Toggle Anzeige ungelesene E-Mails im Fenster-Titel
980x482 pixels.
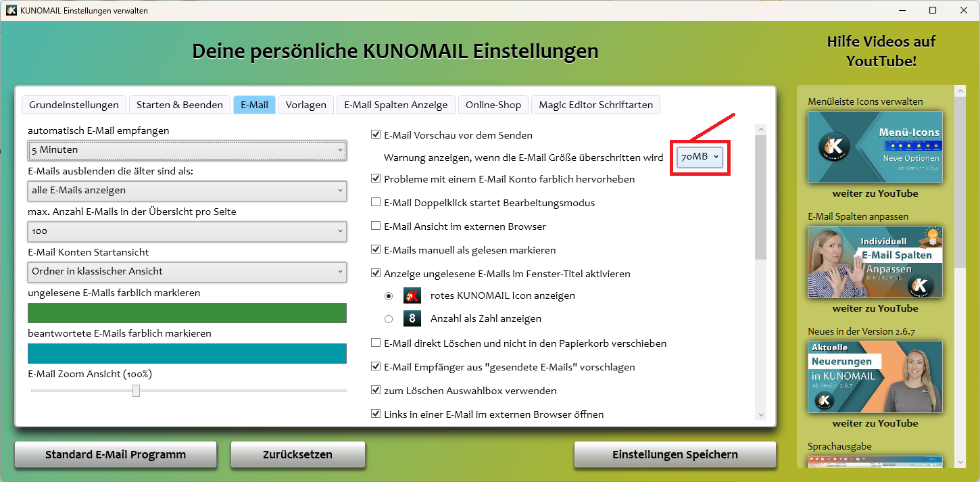point(376,273)
